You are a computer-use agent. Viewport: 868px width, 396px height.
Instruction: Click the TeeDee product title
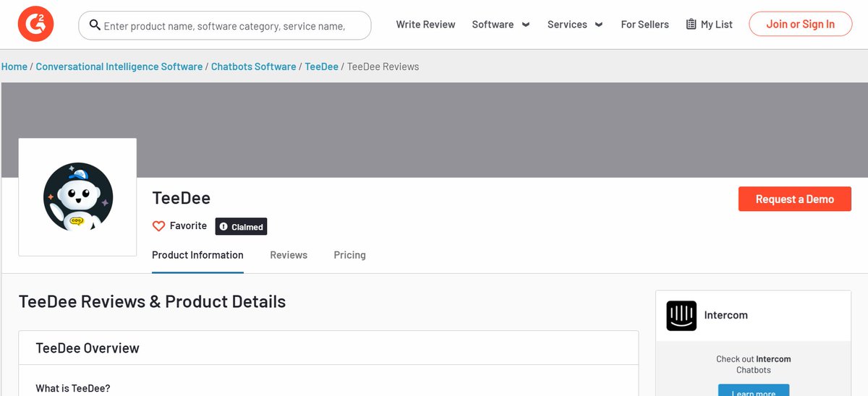pyautogui.click(x=181, y=198)
